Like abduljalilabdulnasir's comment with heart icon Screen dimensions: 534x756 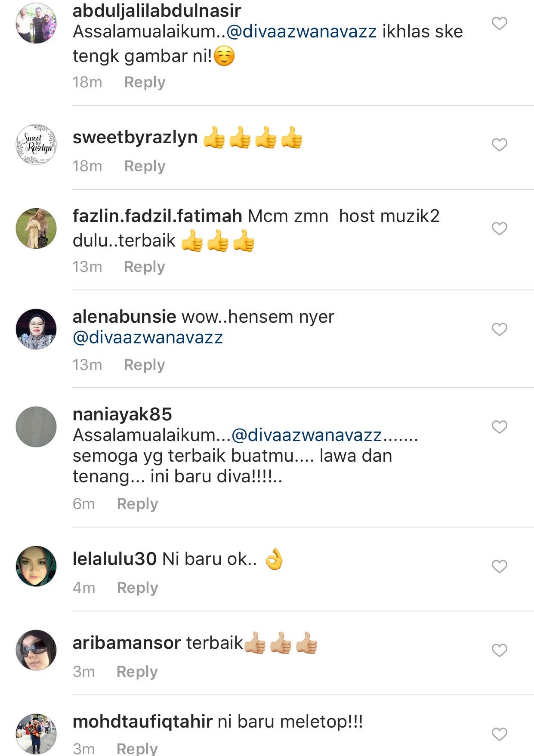(499, 23)
